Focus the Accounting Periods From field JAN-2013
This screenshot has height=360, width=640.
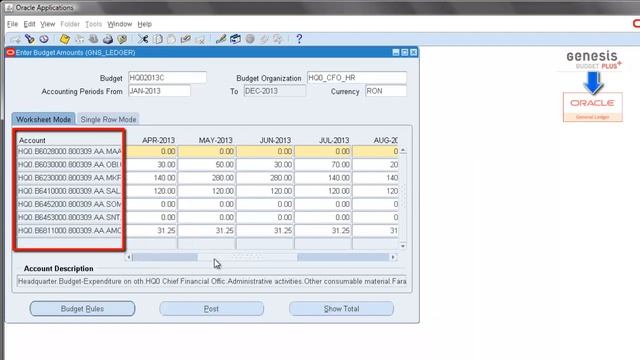click(159, 91)
